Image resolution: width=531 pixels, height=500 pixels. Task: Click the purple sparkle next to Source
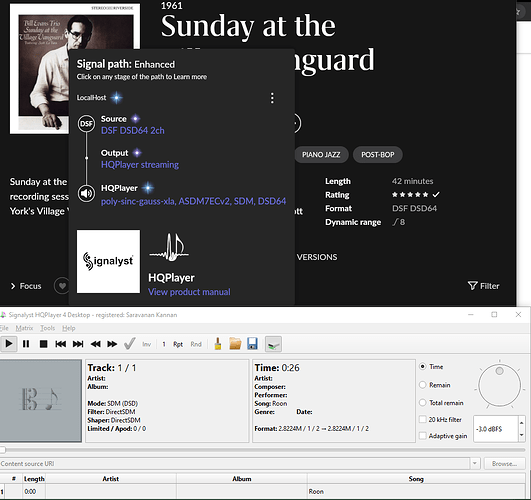[x=135, y=119]
